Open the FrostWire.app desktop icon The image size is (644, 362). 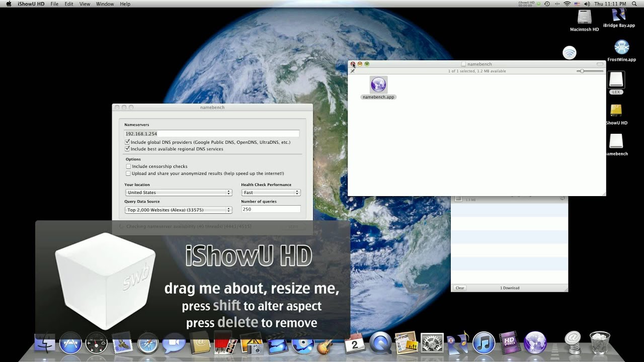click(x=622, y=48)
